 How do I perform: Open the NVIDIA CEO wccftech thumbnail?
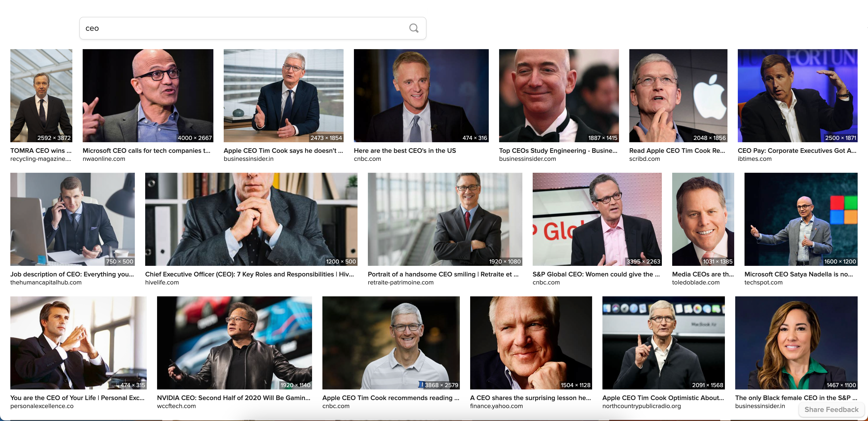pyautogui.click(x=234, y=343)
